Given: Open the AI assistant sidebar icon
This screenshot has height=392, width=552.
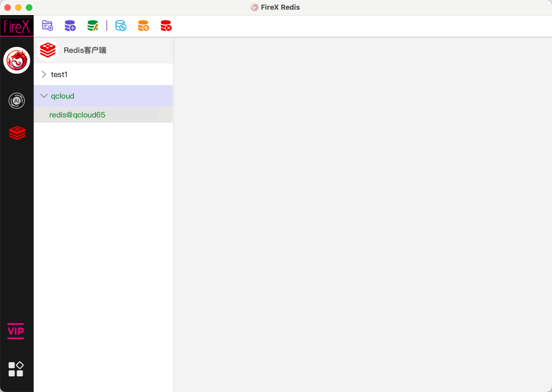Looking at the screenshot, I should pos(17,101).
